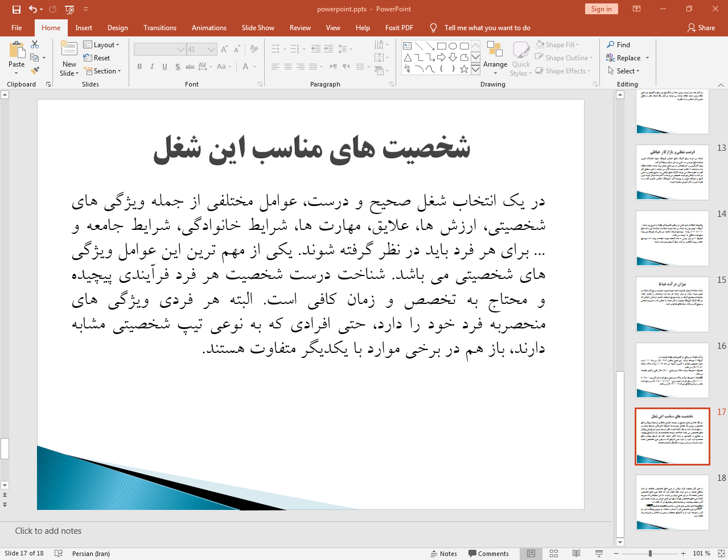Center the text
The image size is (728, 560).
pyautogui.click(x=288, y=67)
